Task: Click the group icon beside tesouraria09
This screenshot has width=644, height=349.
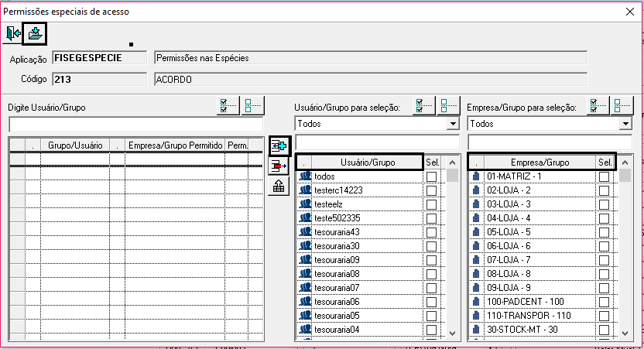Action: 305,260
